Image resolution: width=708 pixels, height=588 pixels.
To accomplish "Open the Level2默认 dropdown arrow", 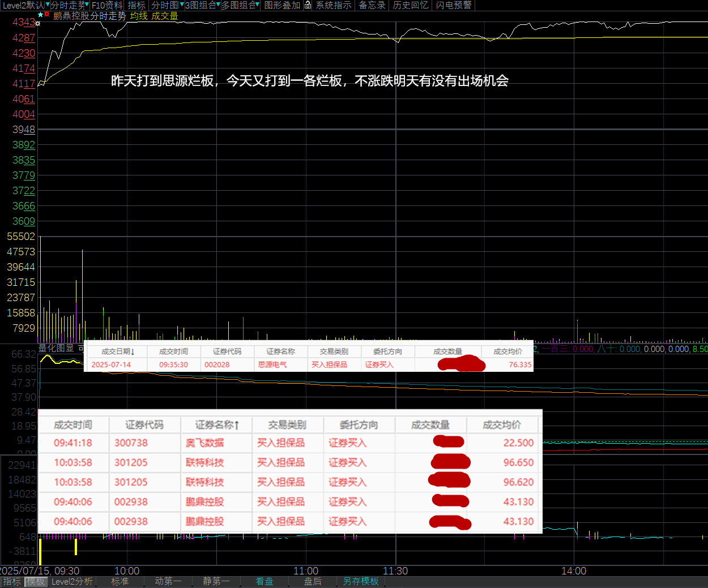I will click(x=48, y=5).
